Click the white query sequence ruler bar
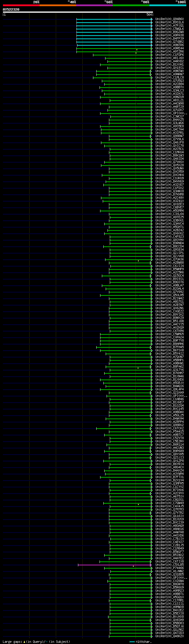This screenshot has height=644, width=189. (x=78, y=12)
